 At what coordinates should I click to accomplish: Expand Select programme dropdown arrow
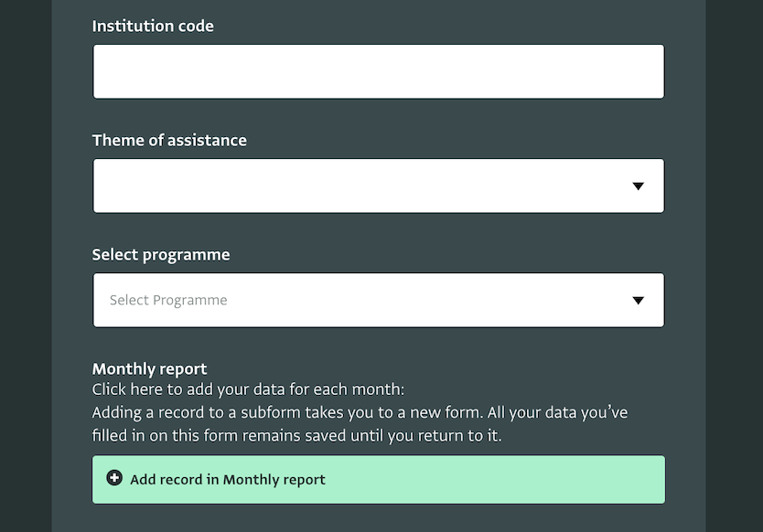pos(638,301)
